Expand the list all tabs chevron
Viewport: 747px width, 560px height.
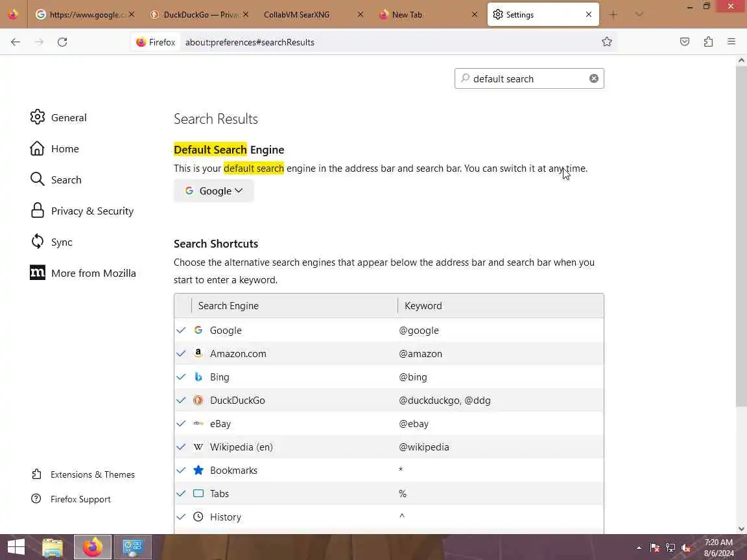[x=639, y=15]
